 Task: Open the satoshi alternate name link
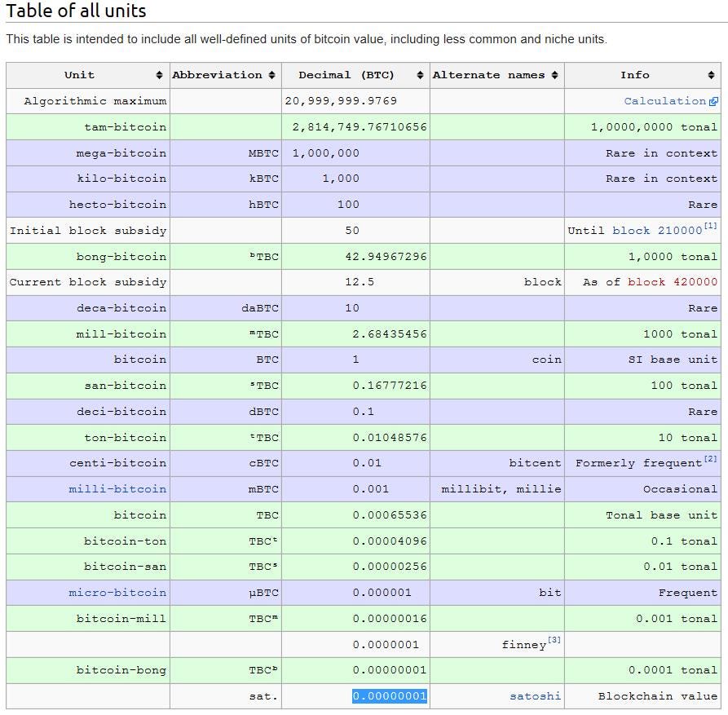536,696
